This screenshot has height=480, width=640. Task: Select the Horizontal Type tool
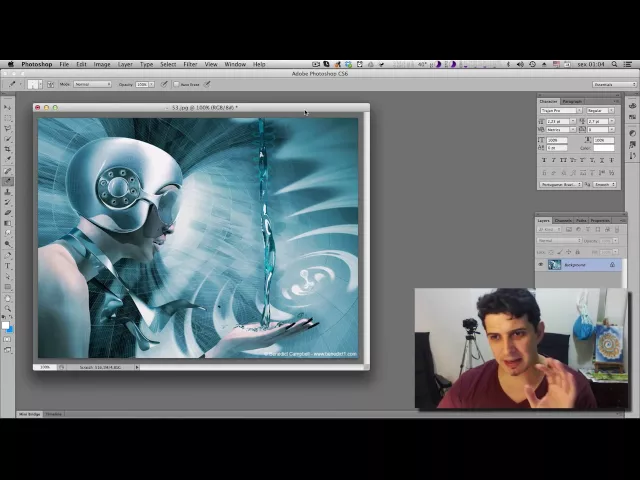(x=7, y=266)
